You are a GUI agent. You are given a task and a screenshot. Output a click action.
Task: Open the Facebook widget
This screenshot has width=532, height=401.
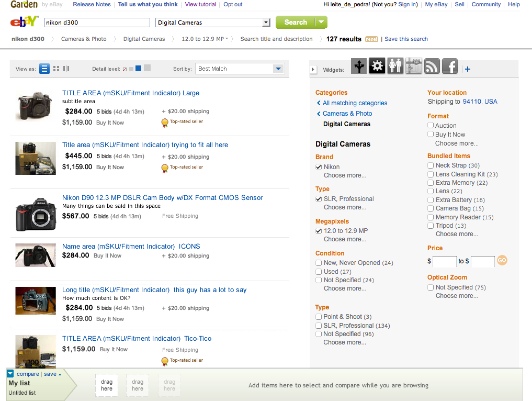click(450, 66)
